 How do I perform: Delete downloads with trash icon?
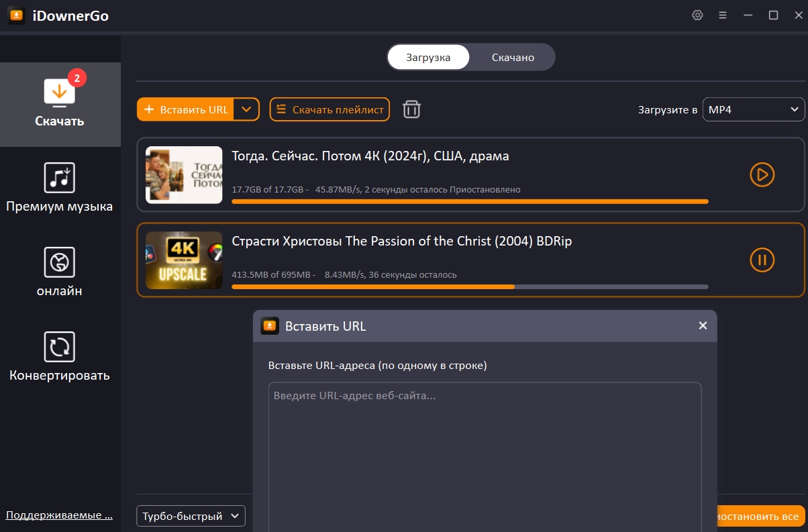coord(411,109)
